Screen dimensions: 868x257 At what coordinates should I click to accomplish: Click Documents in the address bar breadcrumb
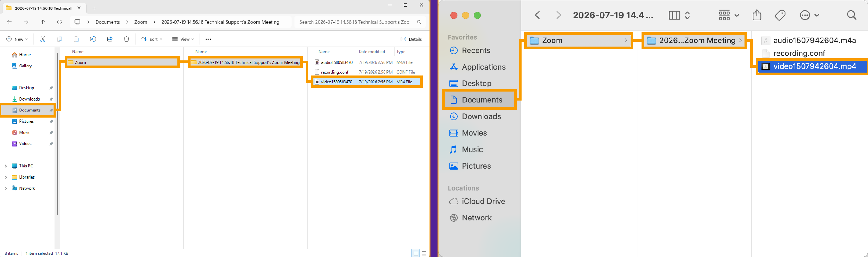click(107, 22)
